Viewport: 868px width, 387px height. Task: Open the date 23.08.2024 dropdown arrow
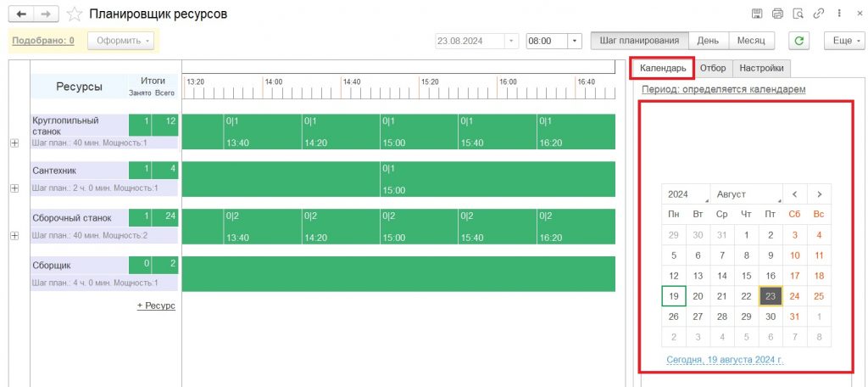click(x=511, y=41)
